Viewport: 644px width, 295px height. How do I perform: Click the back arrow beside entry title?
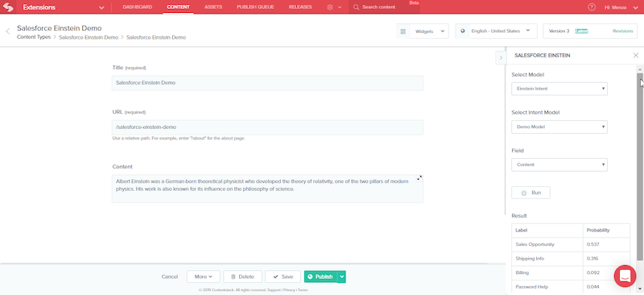point(7,31)
